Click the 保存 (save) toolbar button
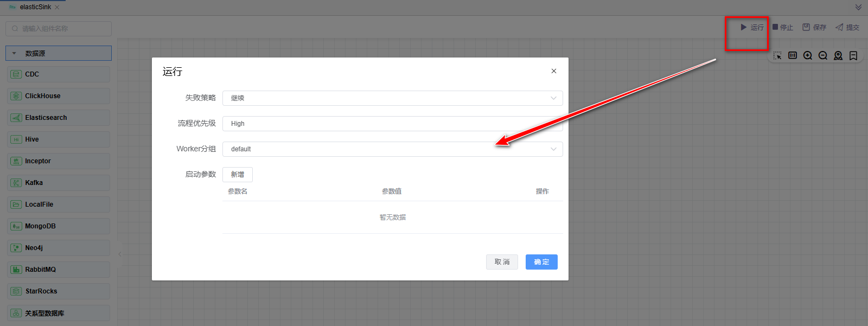 click(814, 27)
